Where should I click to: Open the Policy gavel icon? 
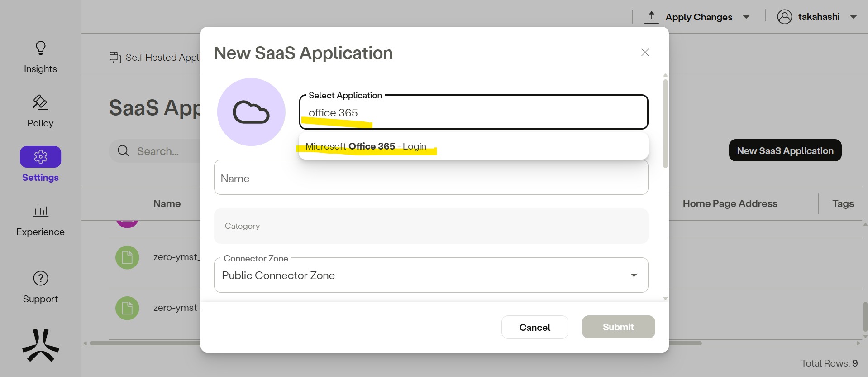click(x=40, y=102)
